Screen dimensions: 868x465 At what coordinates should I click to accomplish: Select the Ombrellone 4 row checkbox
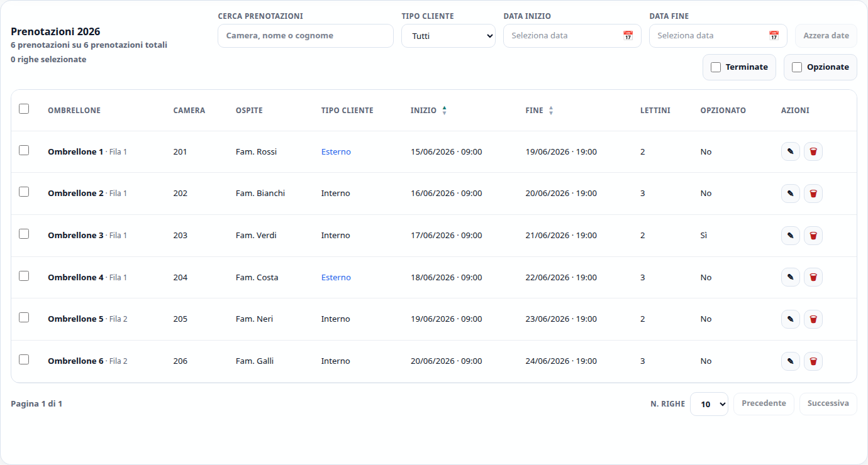(x=24, y=276)
